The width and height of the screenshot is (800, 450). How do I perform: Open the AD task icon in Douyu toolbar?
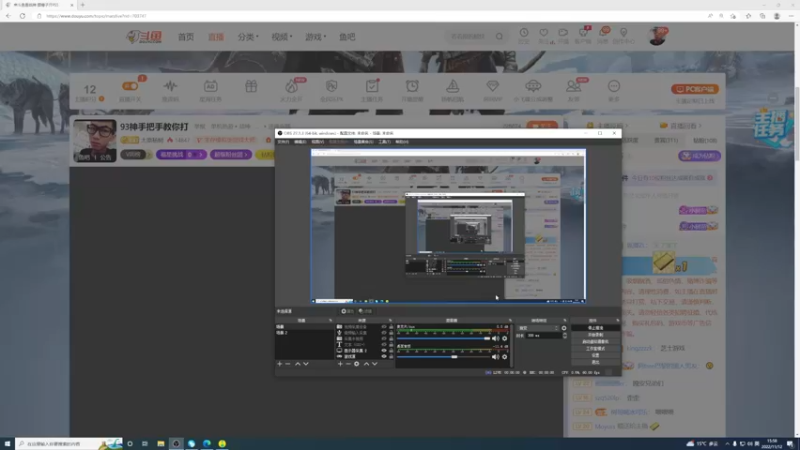[x=210, y=86]
